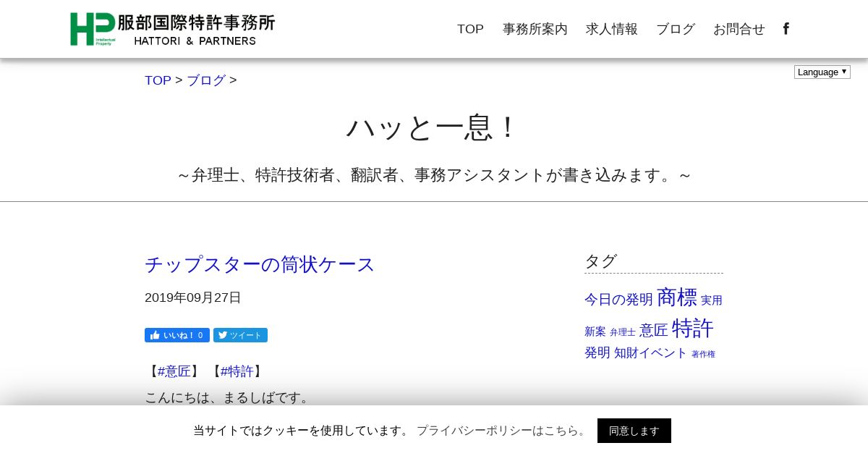Select the 意匠 tag in the tag cloud
Viewport: 868px width, 456px height.
[654, 330]
